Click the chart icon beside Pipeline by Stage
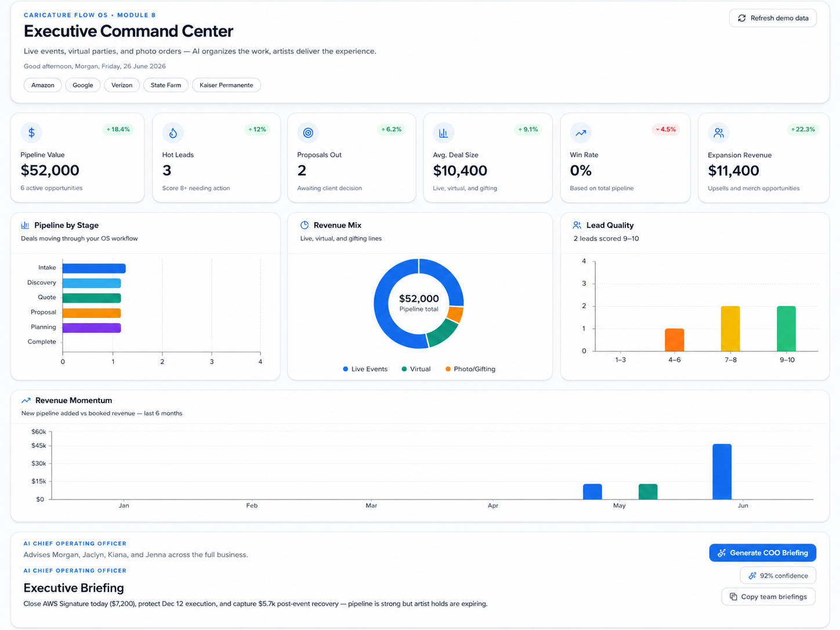 25,225
